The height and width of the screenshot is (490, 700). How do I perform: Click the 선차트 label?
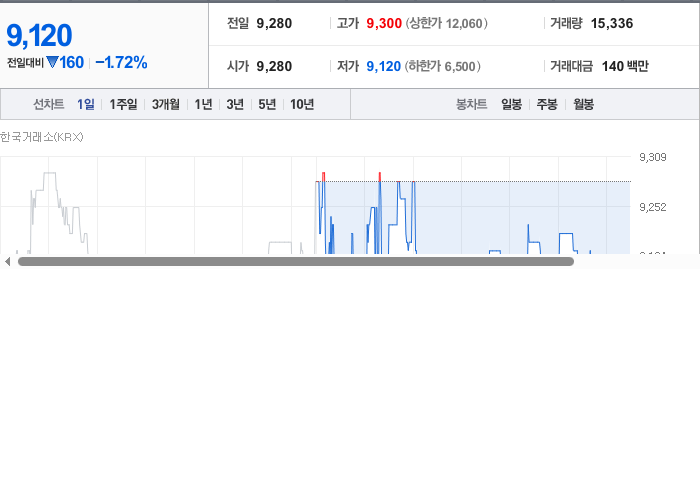point(49,104)
